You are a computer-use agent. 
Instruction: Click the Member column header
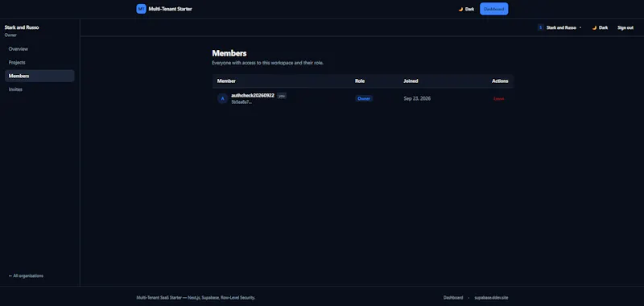pos(226,81)
